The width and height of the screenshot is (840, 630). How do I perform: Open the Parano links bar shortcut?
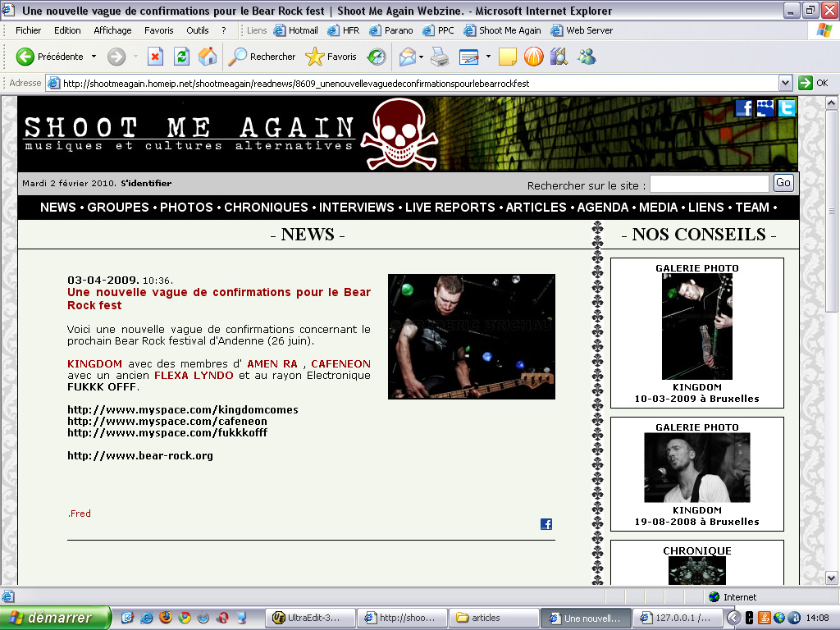391,30
